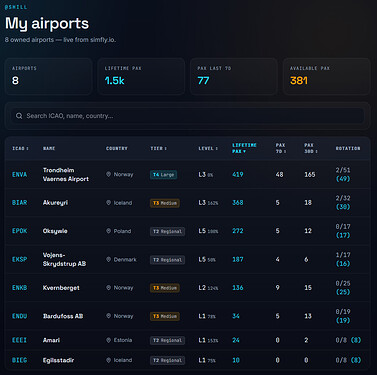
Task: Sort by Lifetime Pax column header
Action: [244, 148]
